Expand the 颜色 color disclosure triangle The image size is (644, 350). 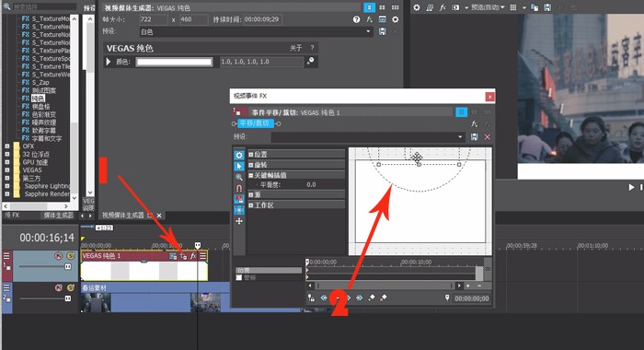[x=109, y=62]
